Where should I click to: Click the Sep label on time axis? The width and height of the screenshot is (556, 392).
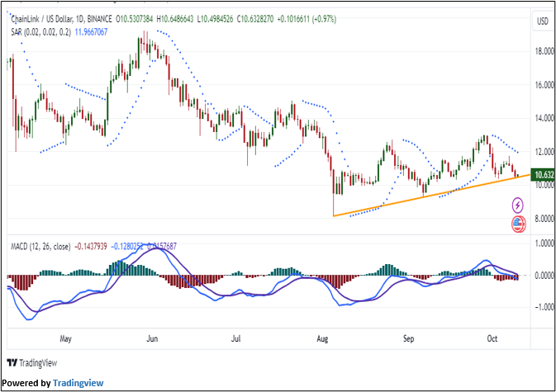click(408, 338)
